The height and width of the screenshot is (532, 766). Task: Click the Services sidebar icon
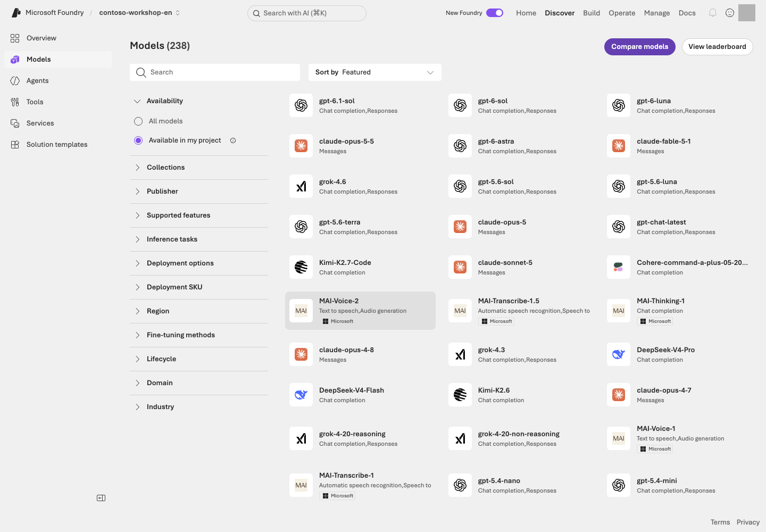(x=15, y=123)
